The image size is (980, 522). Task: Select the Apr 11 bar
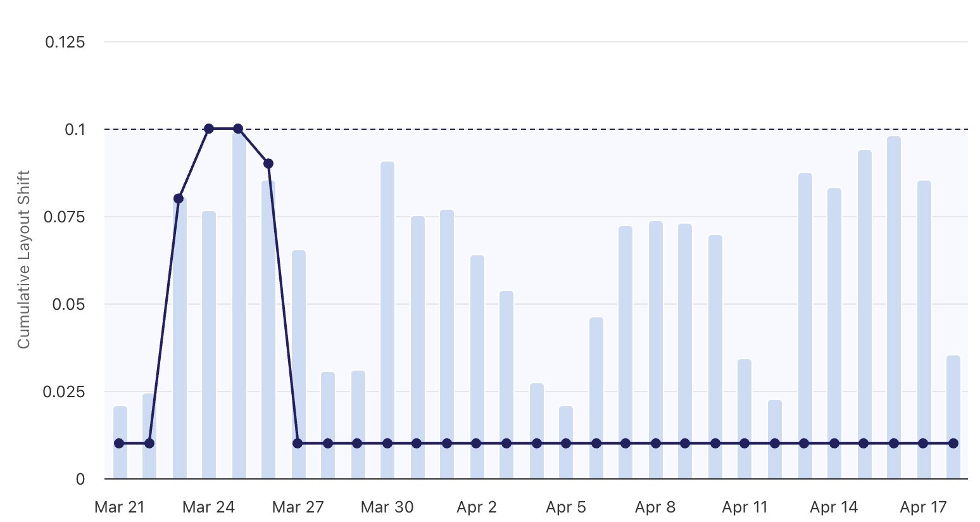coord(744,399)
